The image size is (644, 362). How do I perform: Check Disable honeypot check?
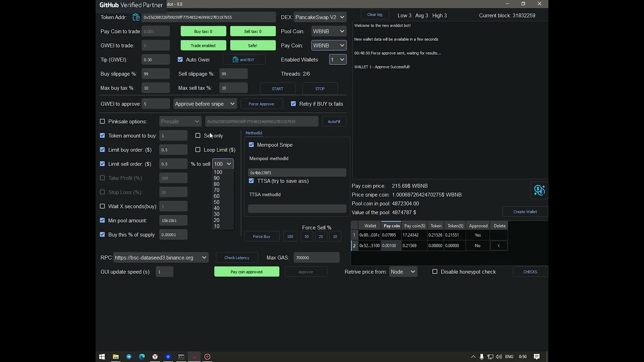[435, 271]
